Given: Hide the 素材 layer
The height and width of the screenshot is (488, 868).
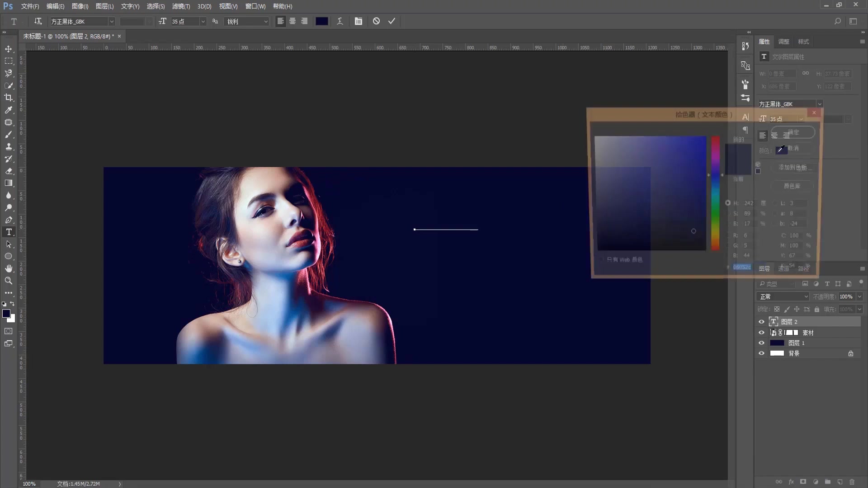Looking at the screenshot, I should tap(761, 333).
